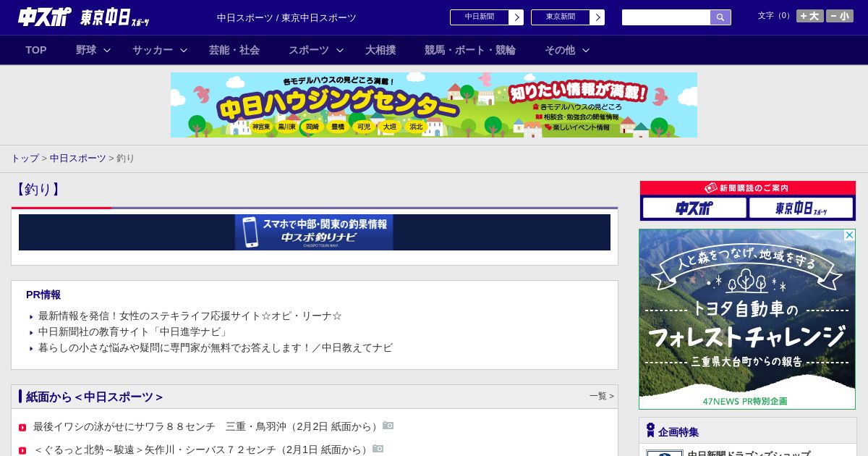Select the 芸能・社会 menu item
Screen dimensions: 868x456
point(234,50)
